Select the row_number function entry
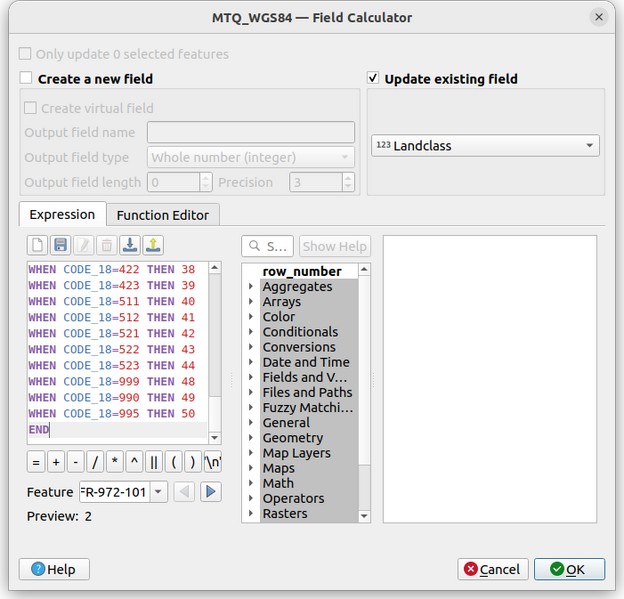 302,271
